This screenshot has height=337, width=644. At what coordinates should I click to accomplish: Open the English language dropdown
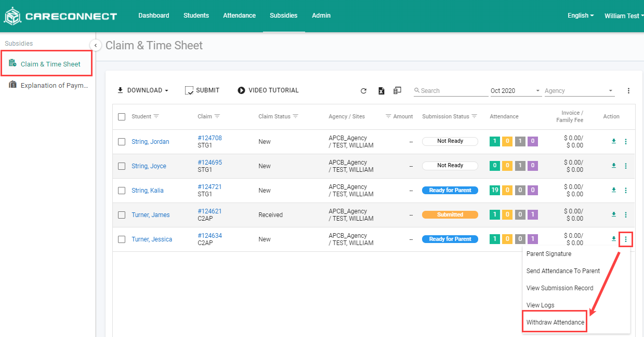pos(581,16)
